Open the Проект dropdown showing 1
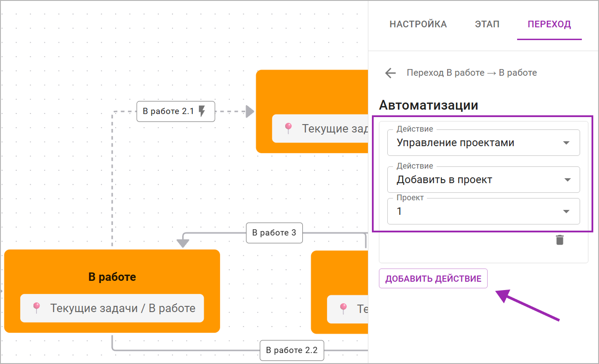The image size is (599, 364). click(x=483, y=211)
